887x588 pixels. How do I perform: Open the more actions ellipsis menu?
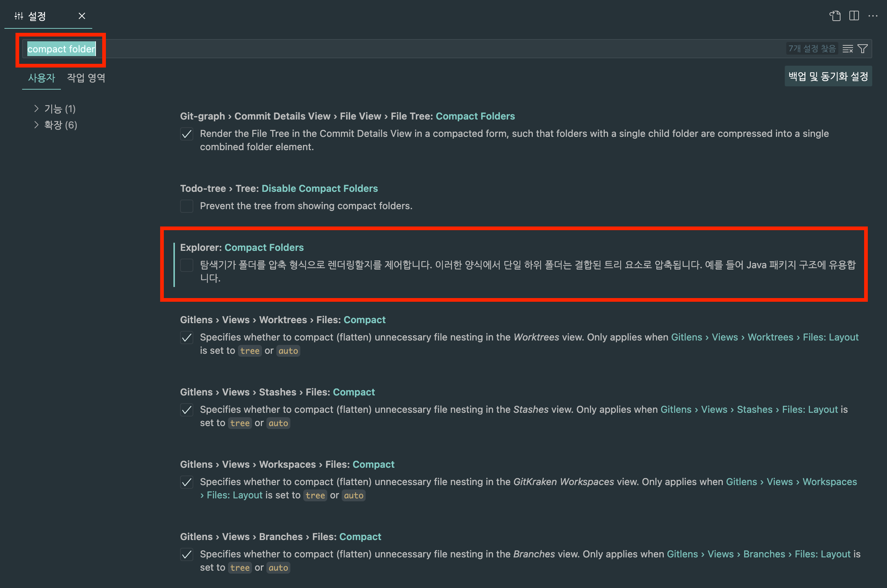(873, 16)
